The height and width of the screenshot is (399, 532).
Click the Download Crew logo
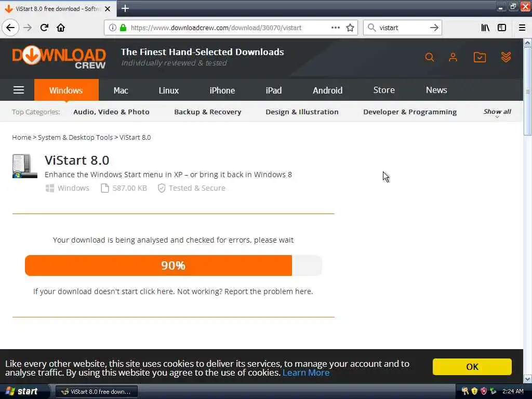click(59, 57)
